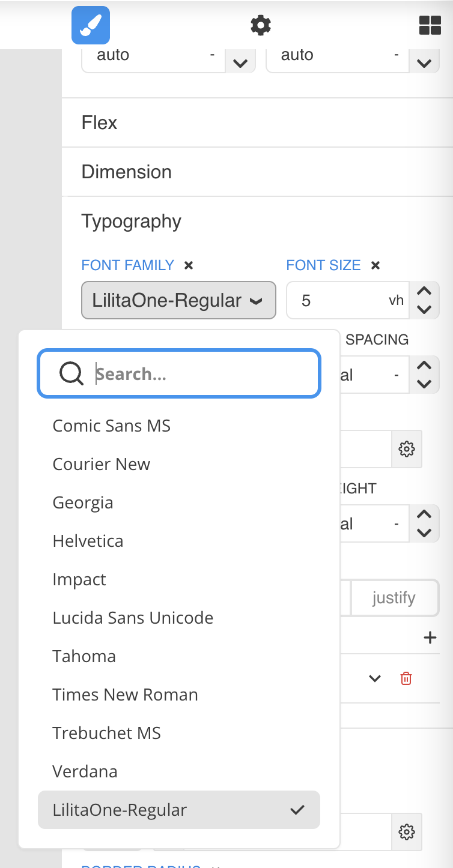Open the bottom gear settings icon

(407, 832)
